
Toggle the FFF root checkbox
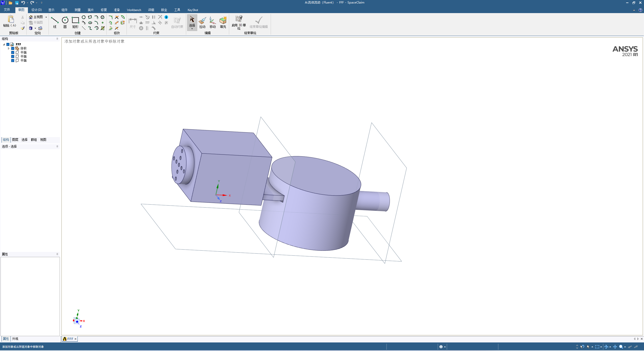tap(8, 44)
